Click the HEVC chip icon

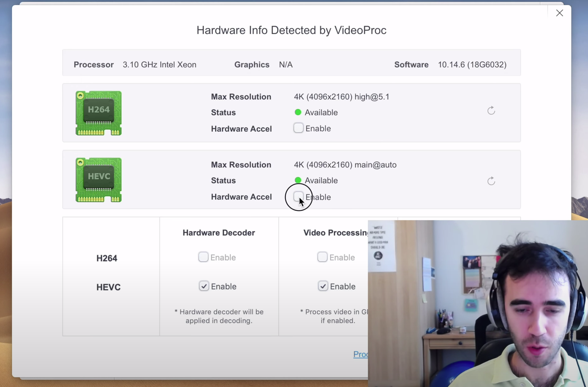99,180
